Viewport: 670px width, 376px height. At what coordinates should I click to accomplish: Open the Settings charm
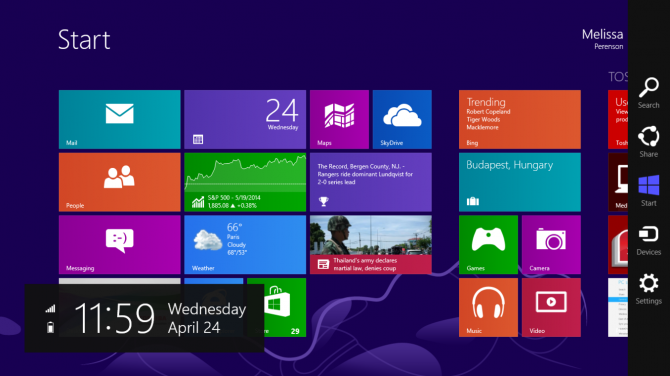coord(649,289)
